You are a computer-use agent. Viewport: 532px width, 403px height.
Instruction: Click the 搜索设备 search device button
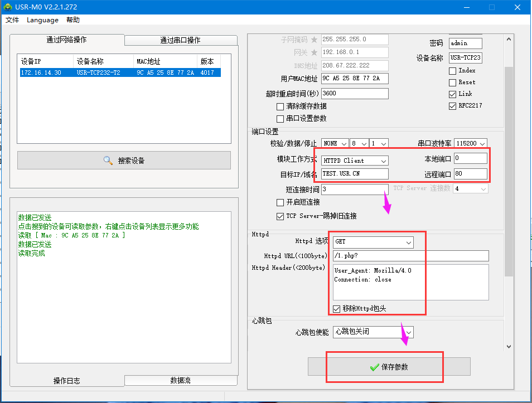pyautogui.click(x=124, y=161)
